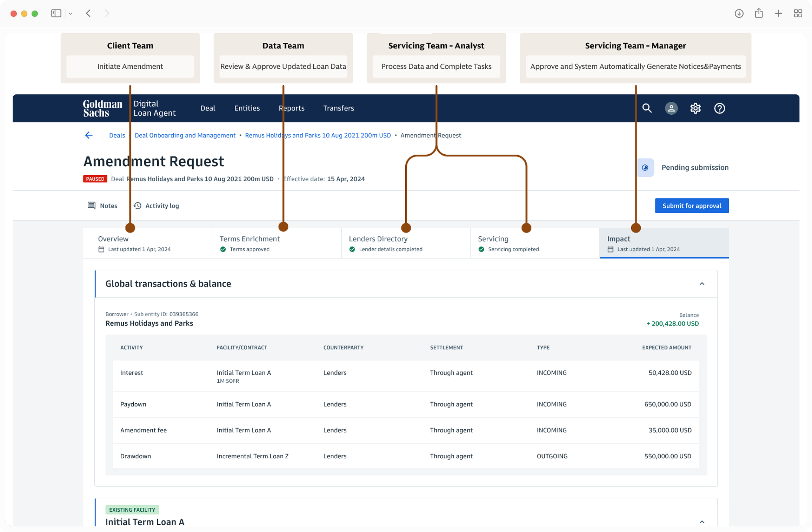812x532 pixels.
Task: Click Digital Loan Agent app title
Action: click(x=154, y=108)
